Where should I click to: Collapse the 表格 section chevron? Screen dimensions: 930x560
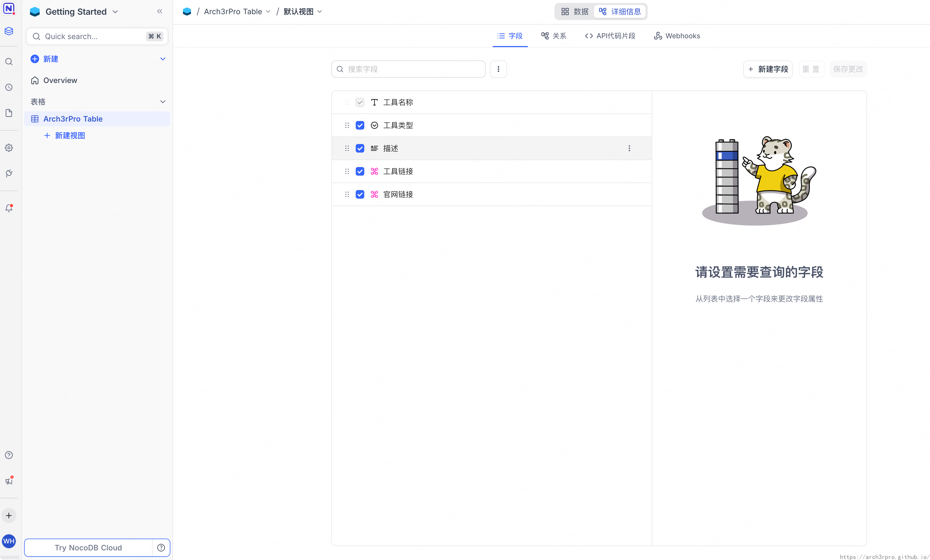163,102
